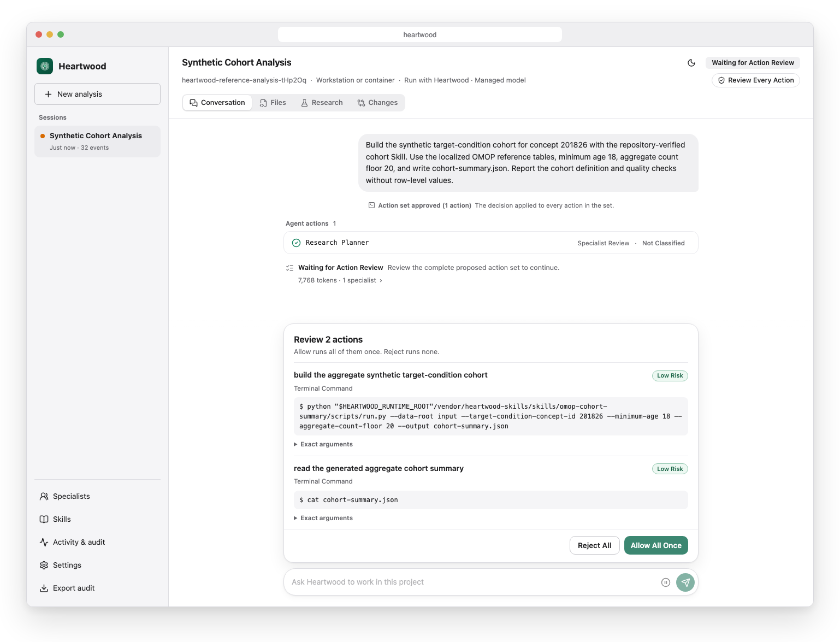Image resolution: width=840 pixels, height=642 pixels.
Task: Click the cat cohort-summary.json command block
Action: click(491, 500)
